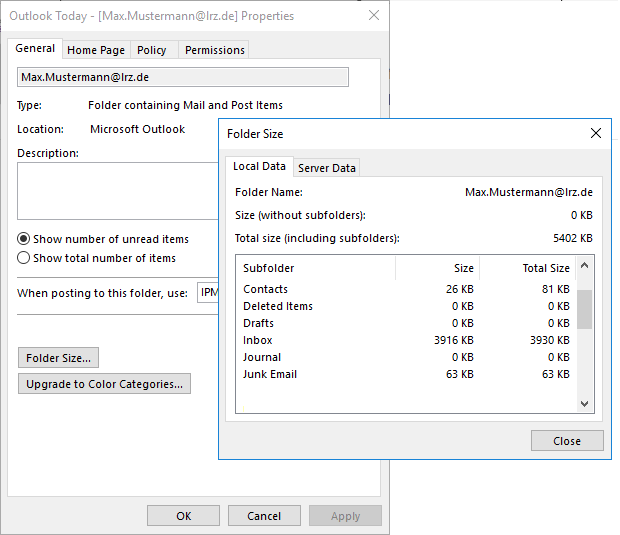Select 'Show number of unread items' option

24,239
